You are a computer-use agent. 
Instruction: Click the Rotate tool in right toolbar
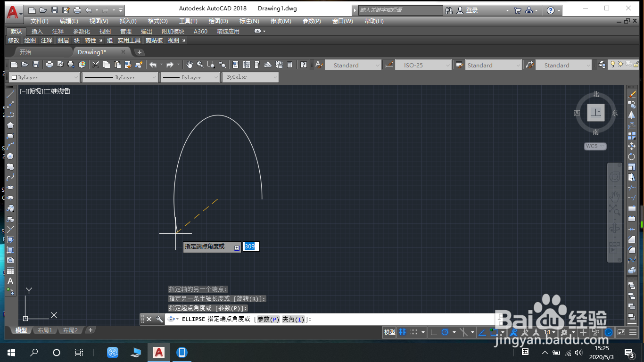pyautogui.click(x=632, y=156)
